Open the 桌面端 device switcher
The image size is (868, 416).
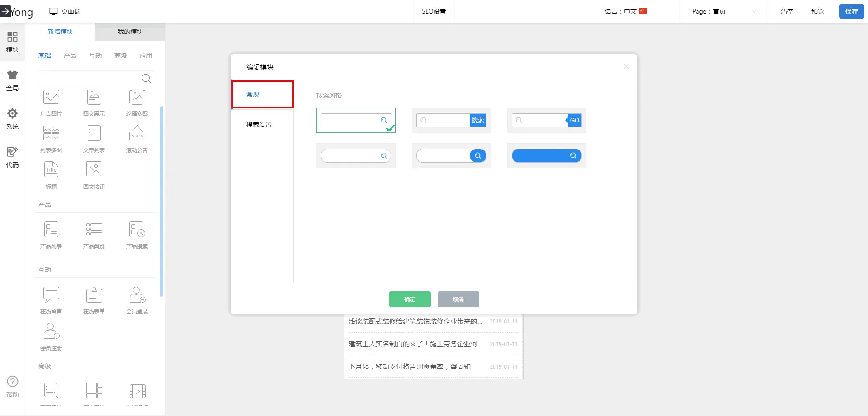[65, 11]
